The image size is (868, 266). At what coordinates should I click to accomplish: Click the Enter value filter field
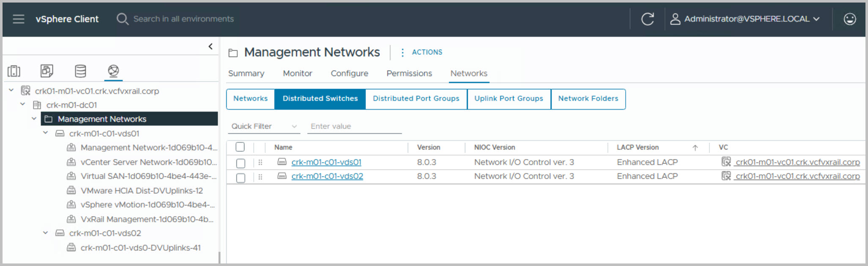[354, 126]
